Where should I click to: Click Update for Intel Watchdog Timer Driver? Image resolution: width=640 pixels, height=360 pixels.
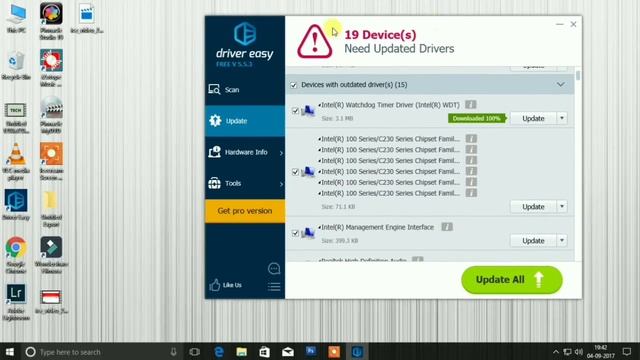point(533,118)
